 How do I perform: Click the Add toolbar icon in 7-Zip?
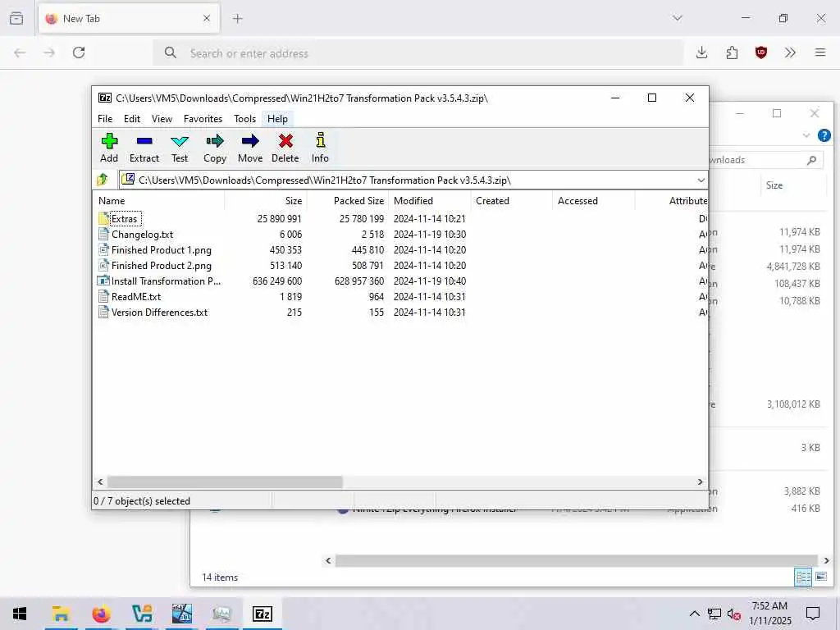point(109,148)
